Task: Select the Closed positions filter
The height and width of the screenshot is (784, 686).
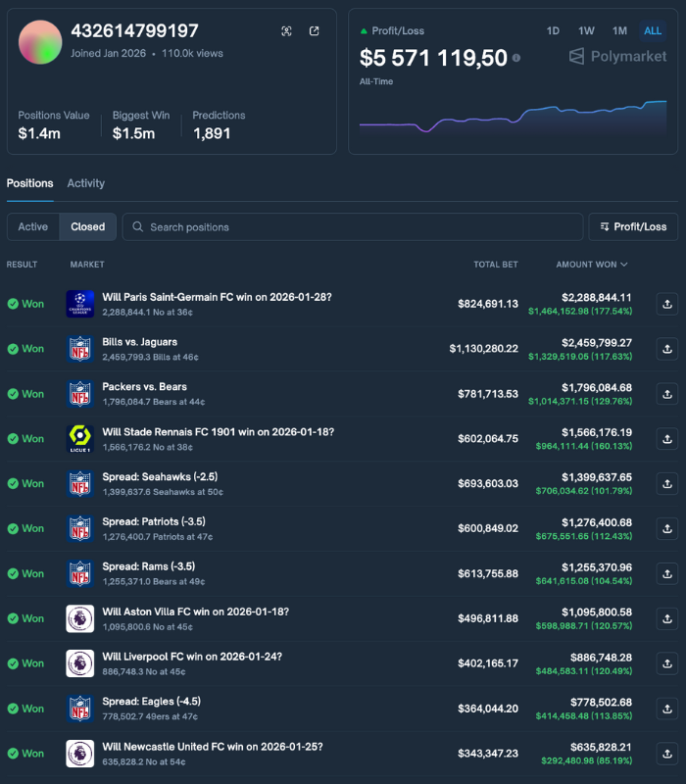Action: [x=88, y=227]
